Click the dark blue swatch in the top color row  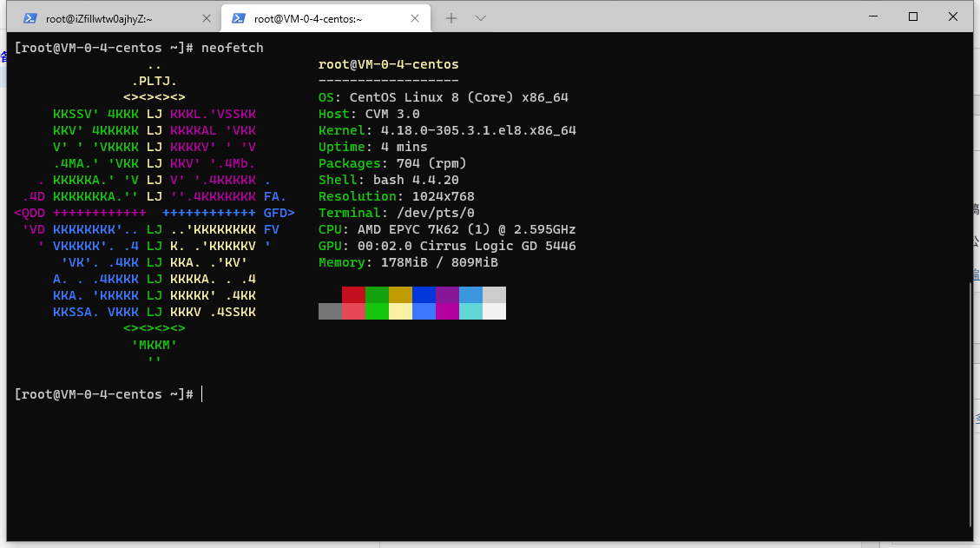[424, 294]
